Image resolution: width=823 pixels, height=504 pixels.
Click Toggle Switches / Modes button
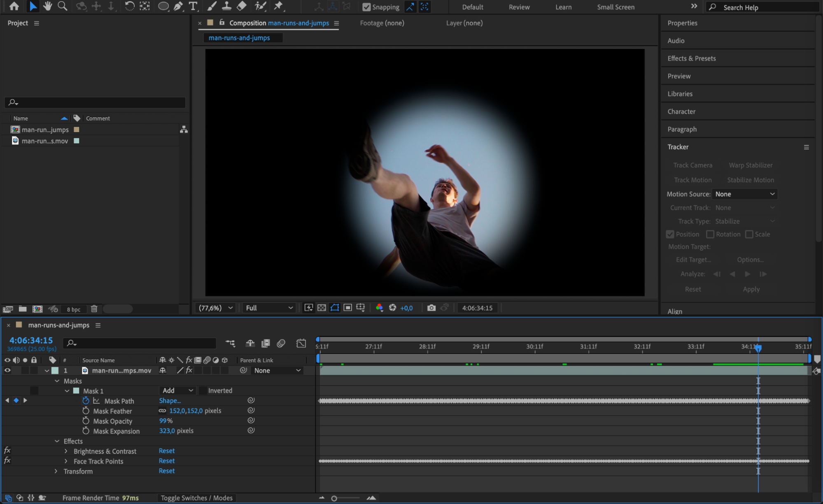coord(196,498)
